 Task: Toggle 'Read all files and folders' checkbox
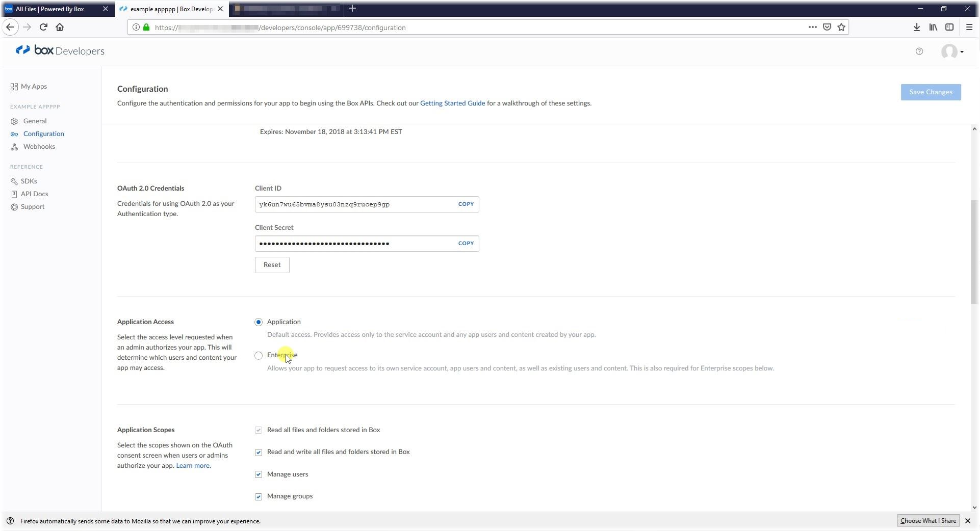[x=259, y=430]
